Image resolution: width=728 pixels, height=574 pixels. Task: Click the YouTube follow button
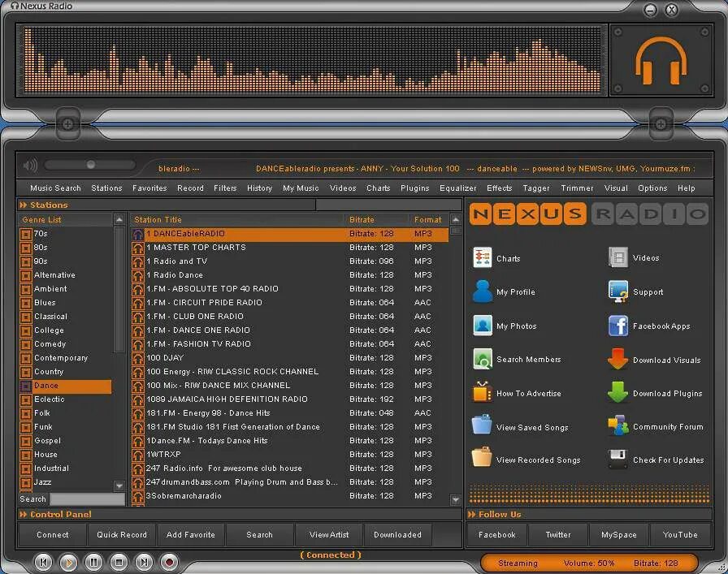click(680, 534)
